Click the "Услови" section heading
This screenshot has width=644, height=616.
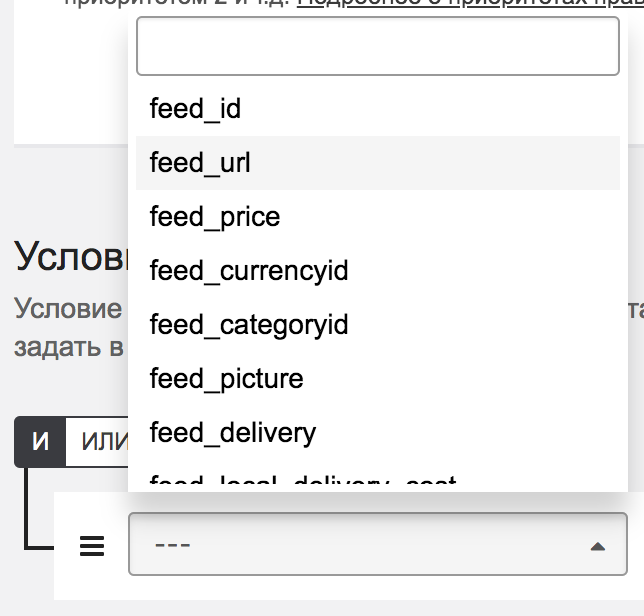tap(70, 258)
